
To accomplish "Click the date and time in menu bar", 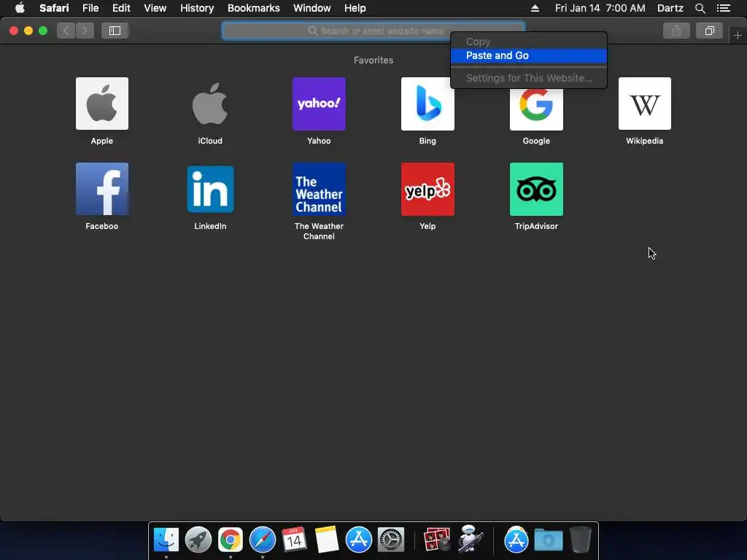I will (600, 8).
